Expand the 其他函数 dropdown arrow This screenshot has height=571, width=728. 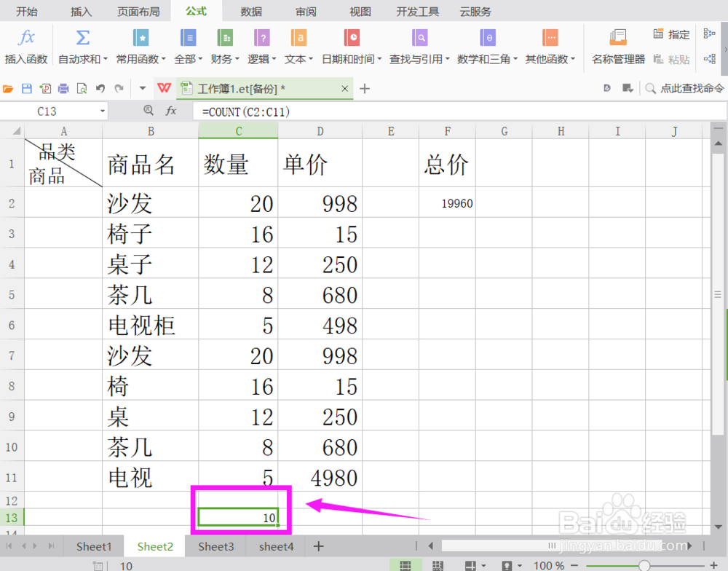point(573,59)
